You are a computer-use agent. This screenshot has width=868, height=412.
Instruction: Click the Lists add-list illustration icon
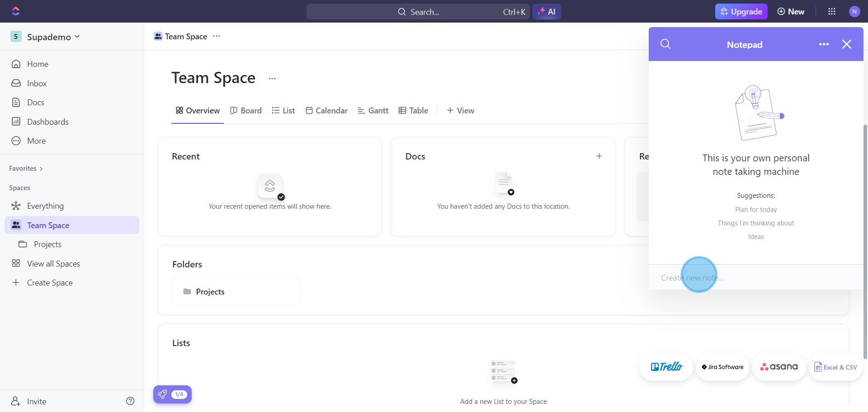tap(504, 372)
